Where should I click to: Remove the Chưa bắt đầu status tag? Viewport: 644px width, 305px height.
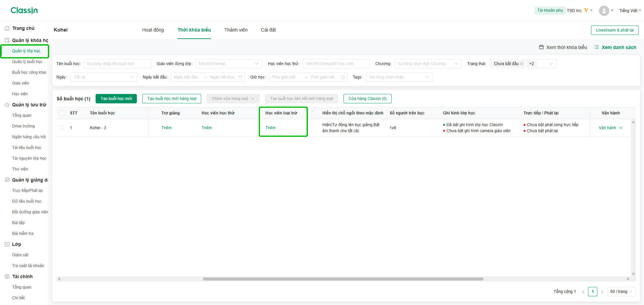(x=522, y=64)
